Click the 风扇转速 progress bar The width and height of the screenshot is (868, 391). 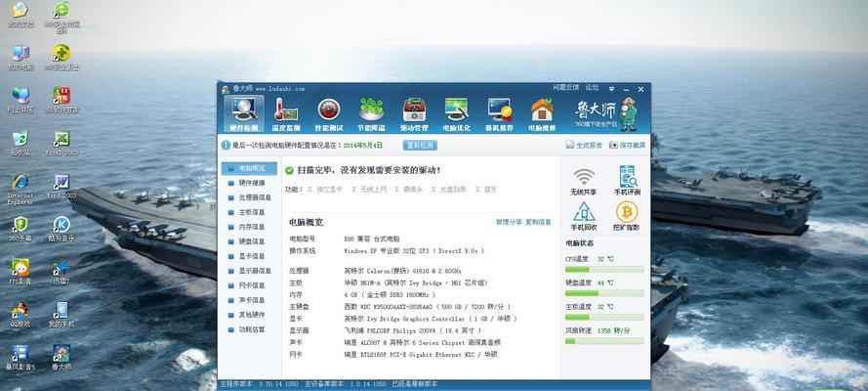coord(604,341)
